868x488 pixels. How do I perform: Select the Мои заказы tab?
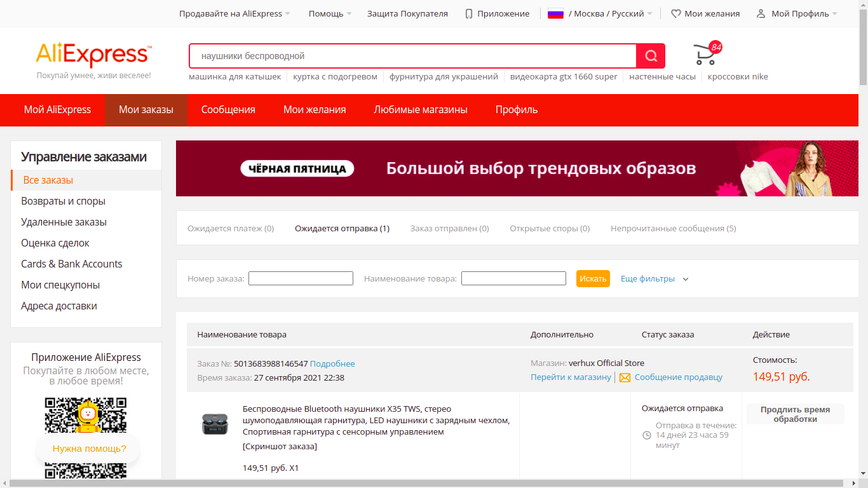(146, 109)
